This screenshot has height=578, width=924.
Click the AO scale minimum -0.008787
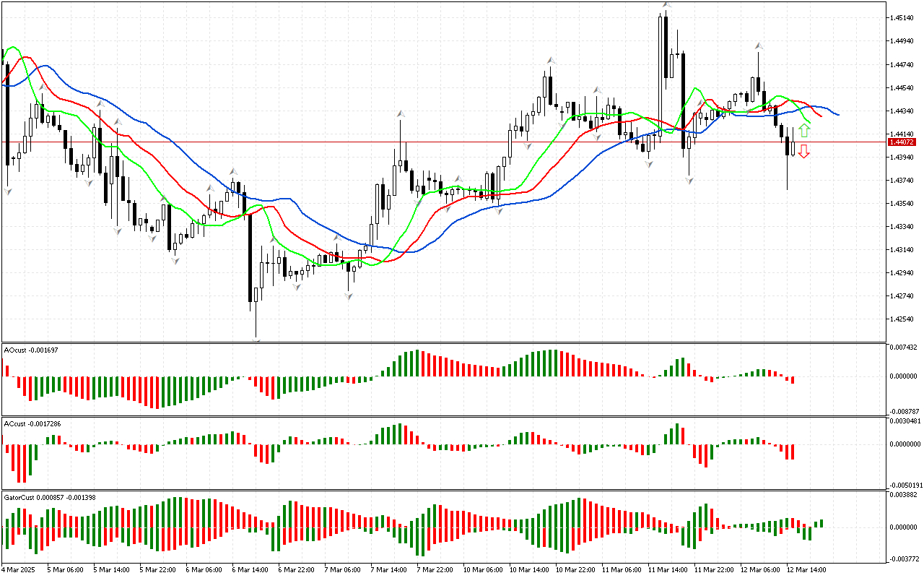pos(903,410)
